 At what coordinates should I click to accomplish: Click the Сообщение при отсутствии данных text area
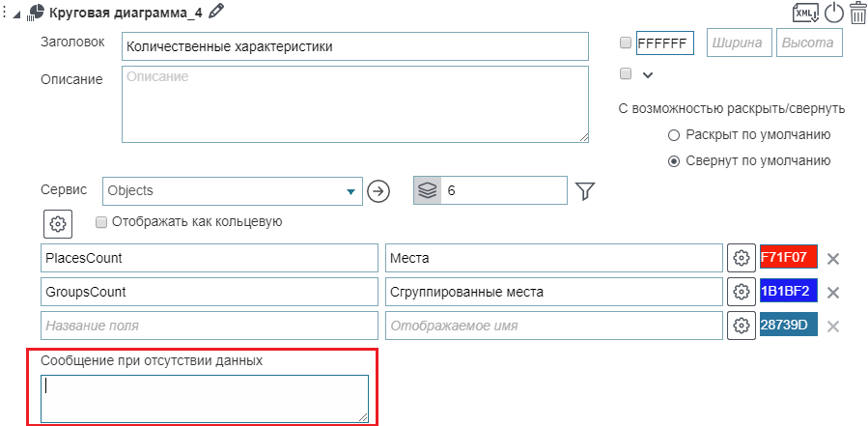[205, 398]
